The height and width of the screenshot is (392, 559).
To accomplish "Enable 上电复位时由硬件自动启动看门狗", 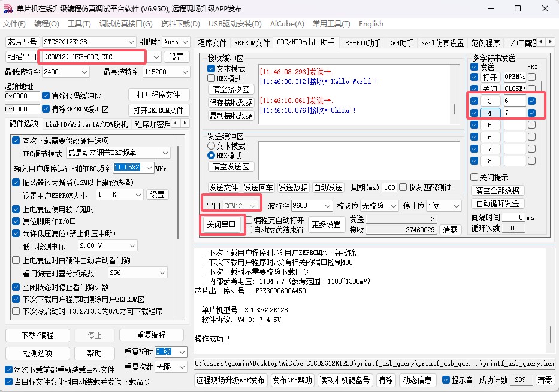I will click(x=16, y=260).
